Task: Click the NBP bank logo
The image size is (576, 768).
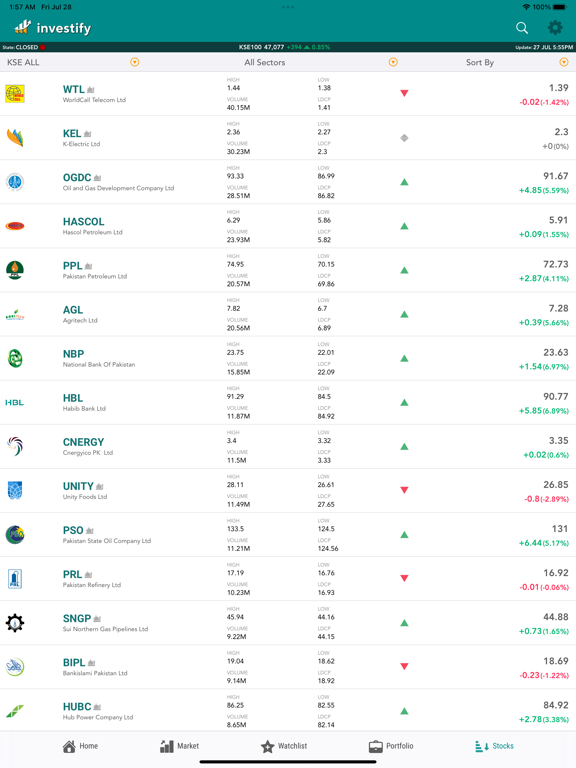Action: [15, 358]
